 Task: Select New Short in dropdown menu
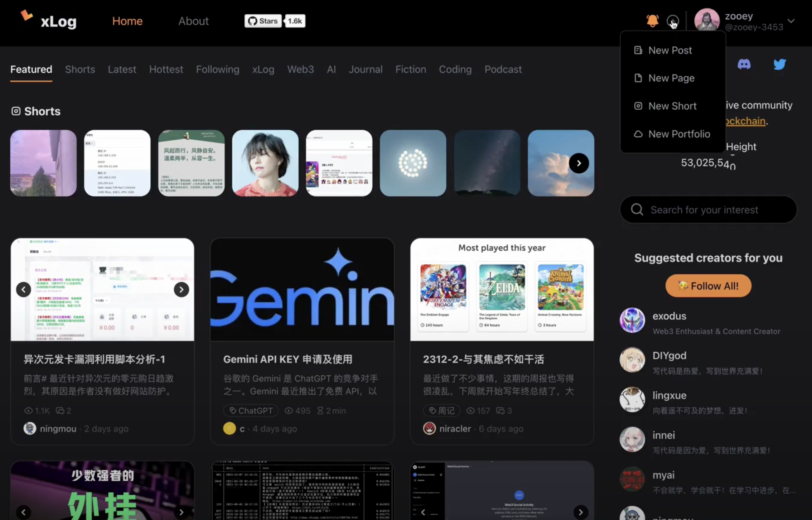click(x=672, y=106)
